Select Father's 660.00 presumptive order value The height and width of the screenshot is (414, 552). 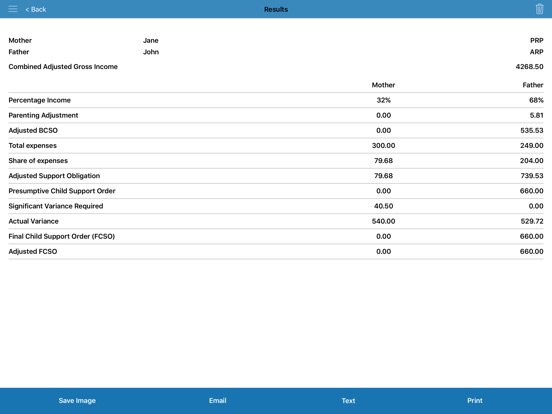(532, 191)
